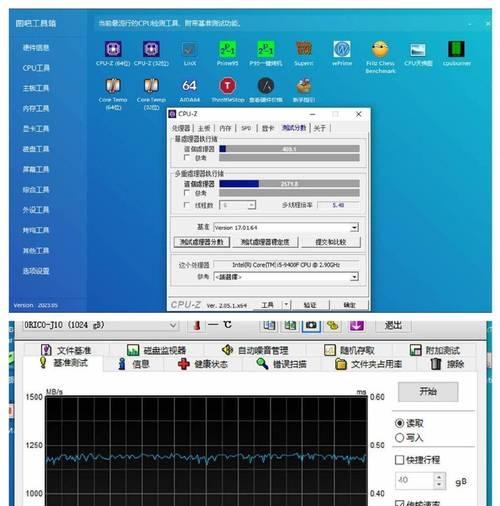
Task: Enable the 线程数 checkbox in CPU-Z
Action: (x=187, y=205)
